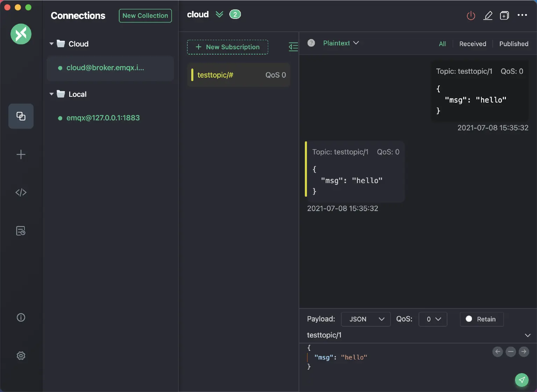Open a new window with the plus-window icon

click(x=504, y=16)
